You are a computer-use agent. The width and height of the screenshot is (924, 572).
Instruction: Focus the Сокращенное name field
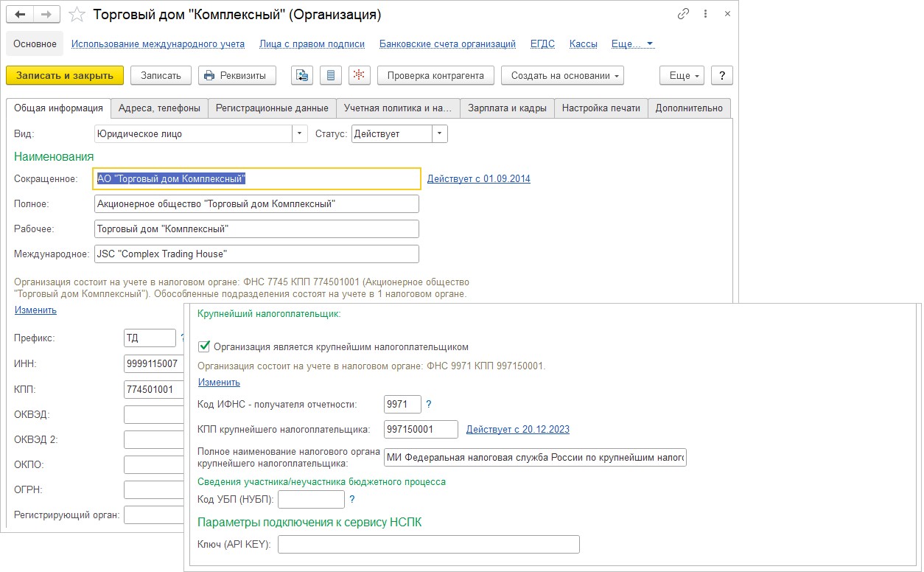(x=258, y=178)
